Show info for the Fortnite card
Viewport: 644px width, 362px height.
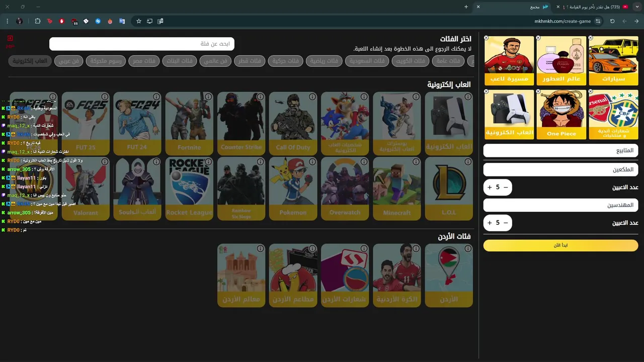tap(208, 97)
